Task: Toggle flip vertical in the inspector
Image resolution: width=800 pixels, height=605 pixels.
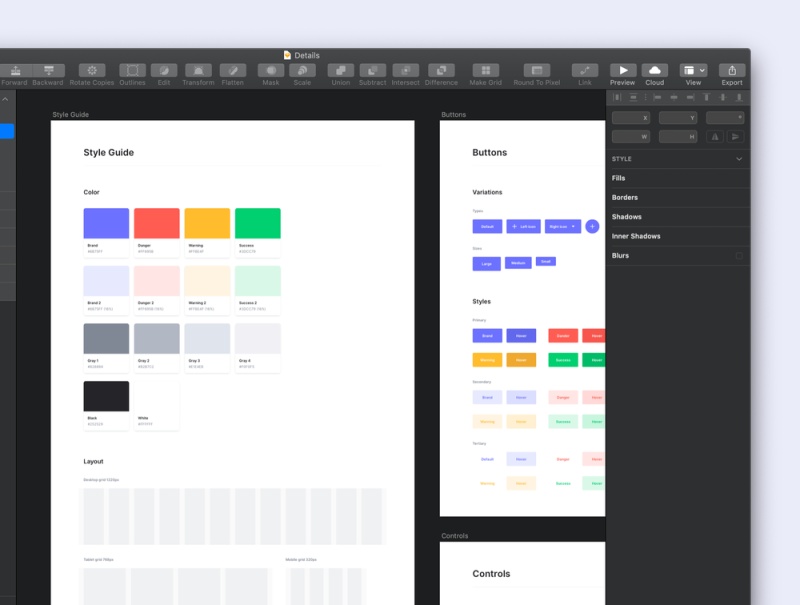Action: tap(736, 136)
